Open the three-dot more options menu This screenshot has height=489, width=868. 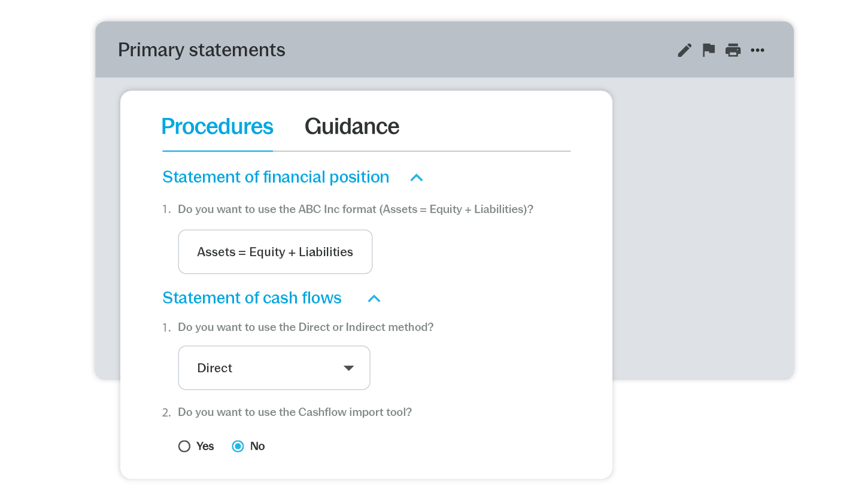(x=757, y=50)
